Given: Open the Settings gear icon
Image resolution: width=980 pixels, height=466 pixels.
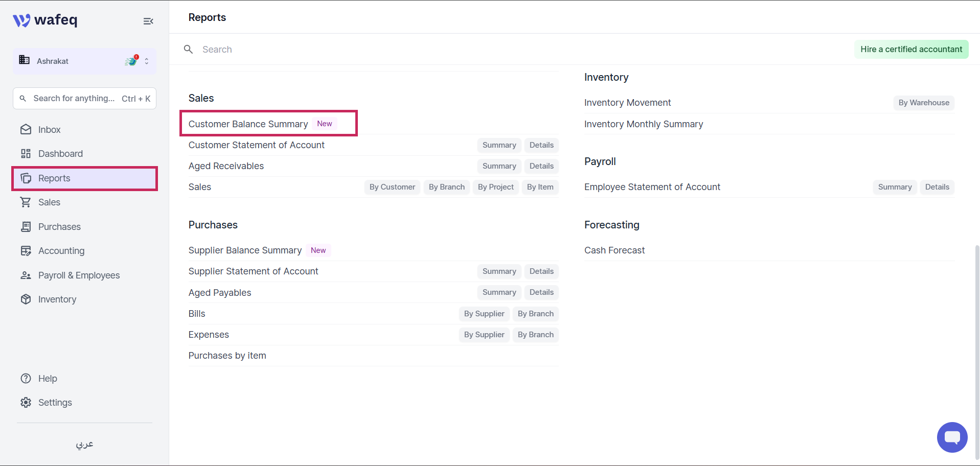Looking at the screenshot, I should (26, 403).
